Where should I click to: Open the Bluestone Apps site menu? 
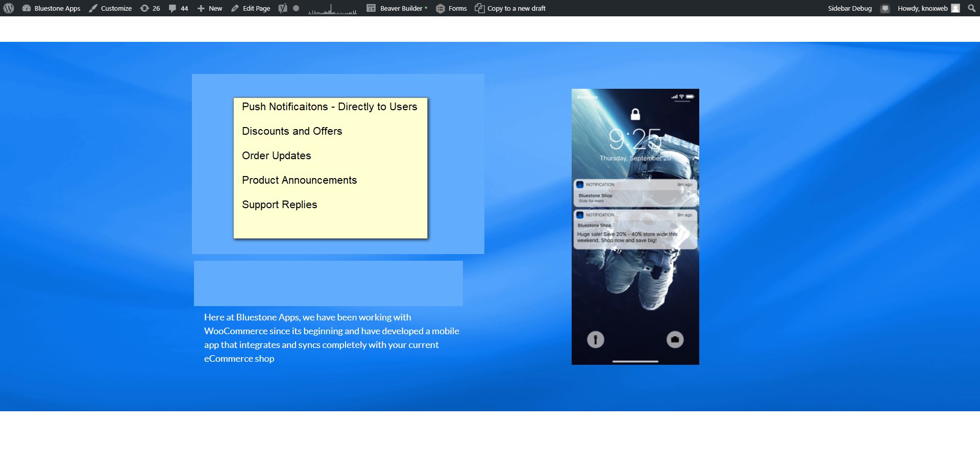[52, 8]
